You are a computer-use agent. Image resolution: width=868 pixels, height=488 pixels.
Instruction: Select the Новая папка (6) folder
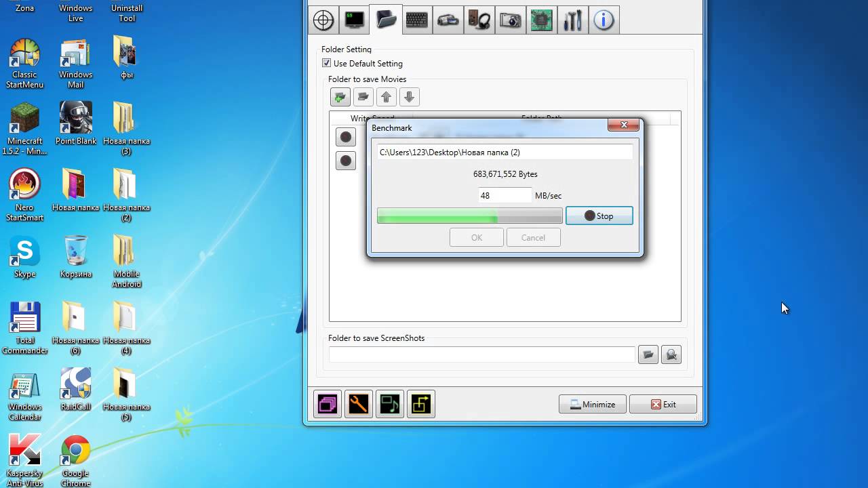pyautogui.click(x=75, y=329)
